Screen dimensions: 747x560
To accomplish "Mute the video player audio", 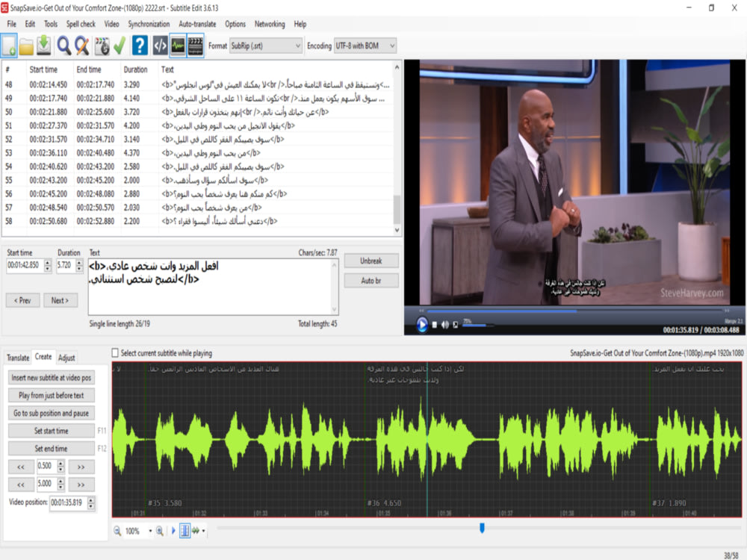I will 445,323.
